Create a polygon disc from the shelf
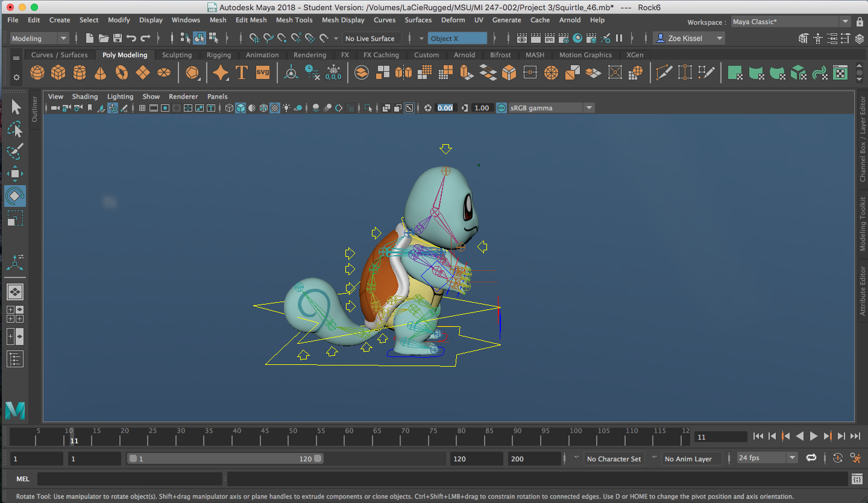Viewport: 868px width, 503px height. point(163,73)
